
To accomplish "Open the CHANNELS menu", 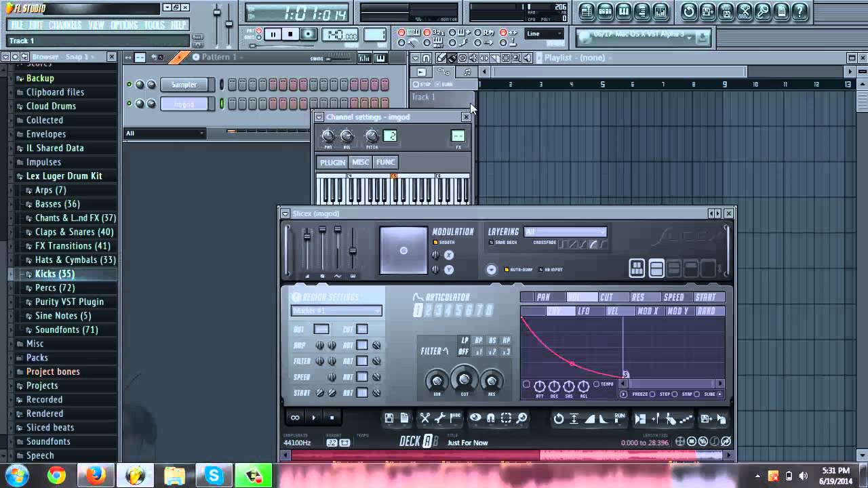I will (65, 25).
